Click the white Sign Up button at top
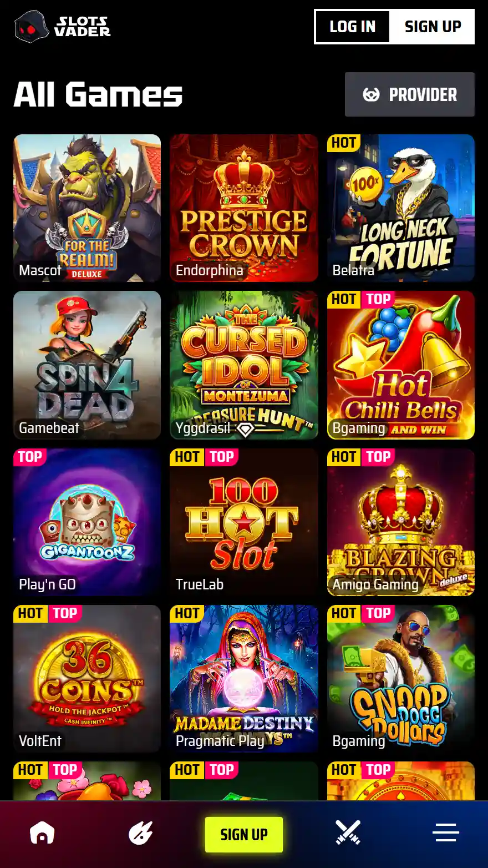 pyautogui.click(x=433, y=27)
